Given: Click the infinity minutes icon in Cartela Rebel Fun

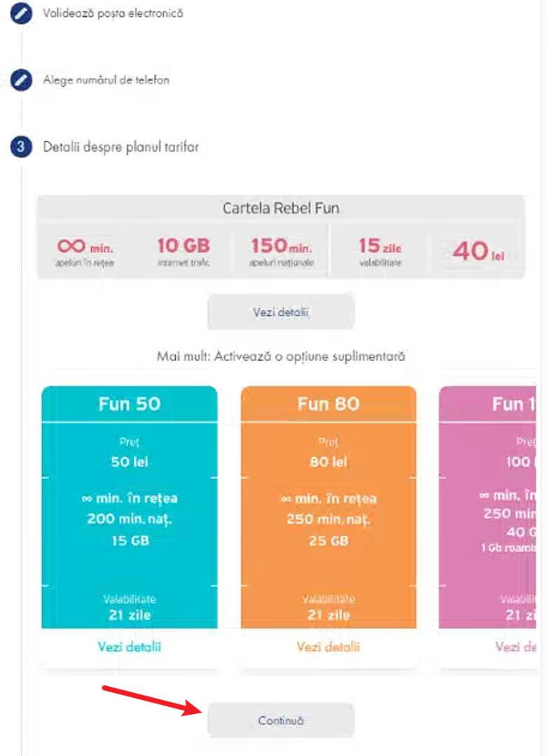Looking at the screenshot, I should coord(71,246).
